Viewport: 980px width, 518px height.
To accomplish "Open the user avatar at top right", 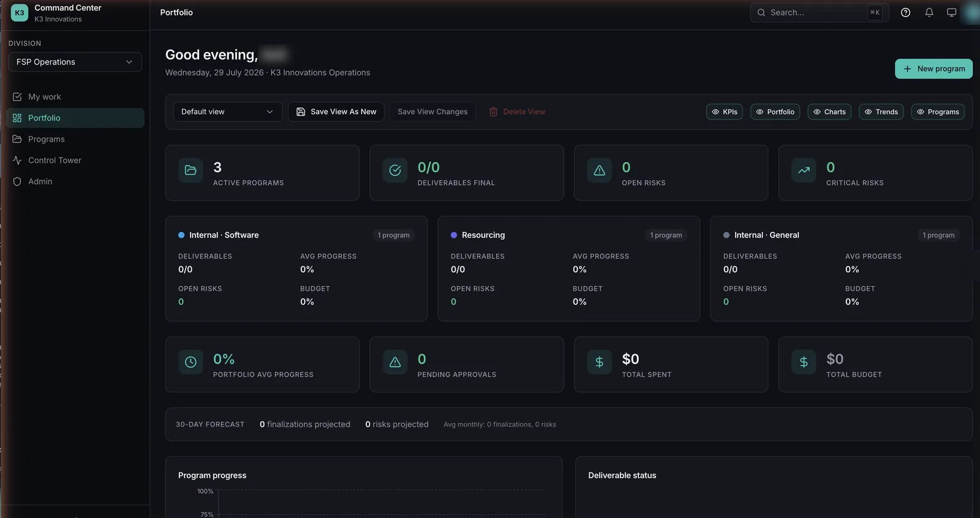I will 973,12.
